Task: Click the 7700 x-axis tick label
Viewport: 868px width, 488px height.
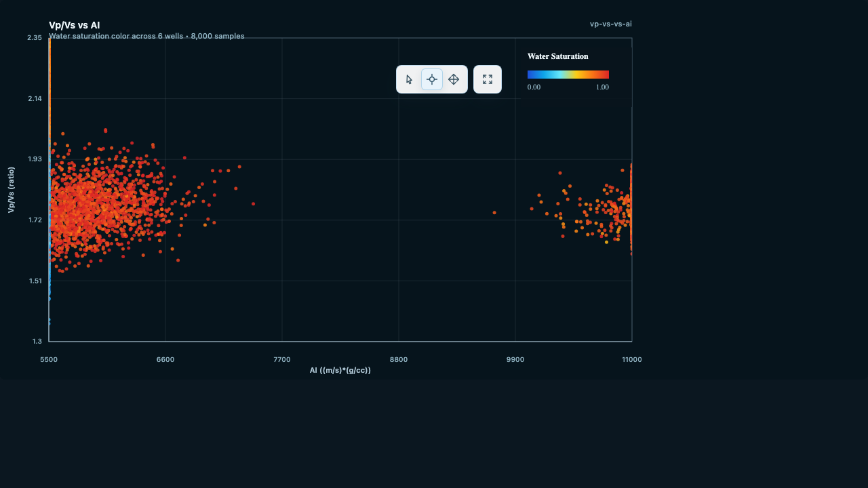Action: point(281,359)
